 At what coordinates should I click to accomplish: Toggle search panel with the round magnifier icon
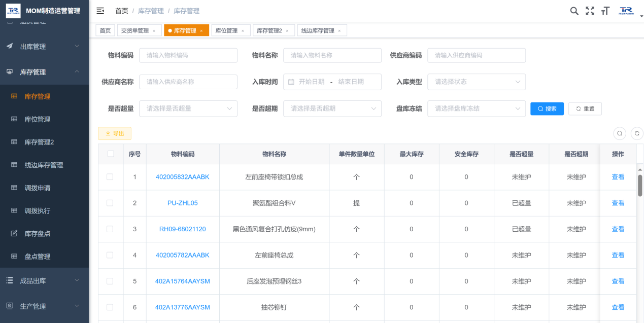[620, 133]
